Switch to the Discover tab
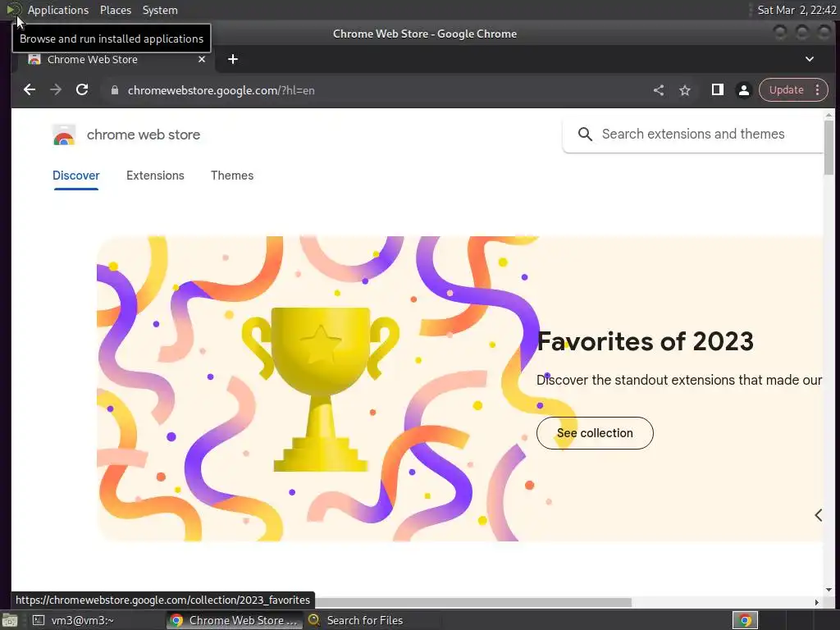 (x=75, y=176)
